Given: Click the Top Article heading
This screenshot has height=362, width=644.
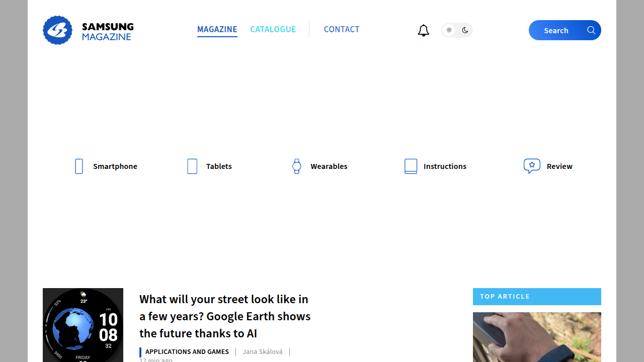Looking at the screenshot, I should coord(537,297).
